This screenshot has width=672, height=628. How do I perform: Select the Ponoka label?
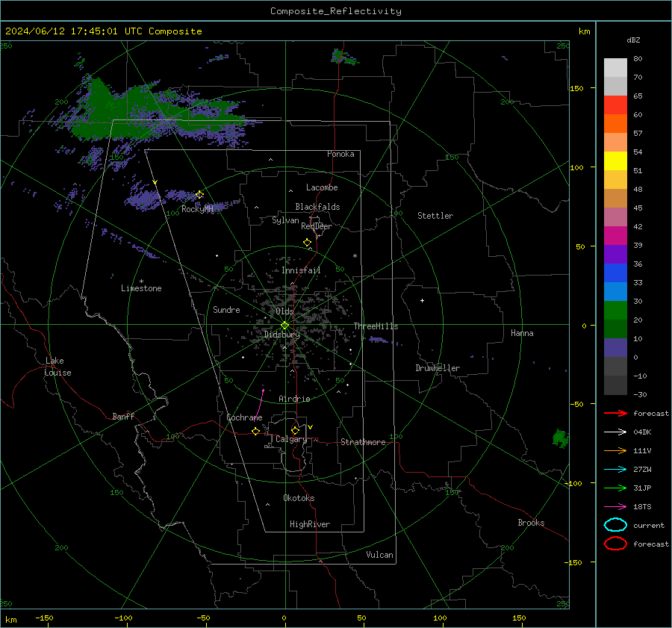click(x=340, y=154)
